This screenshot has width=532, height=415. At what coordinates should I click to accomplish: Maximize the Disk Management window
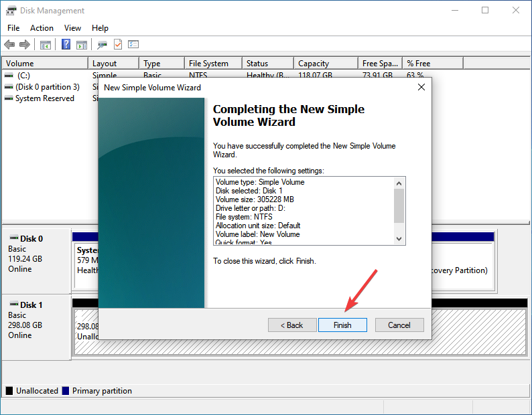coord(485,10)
